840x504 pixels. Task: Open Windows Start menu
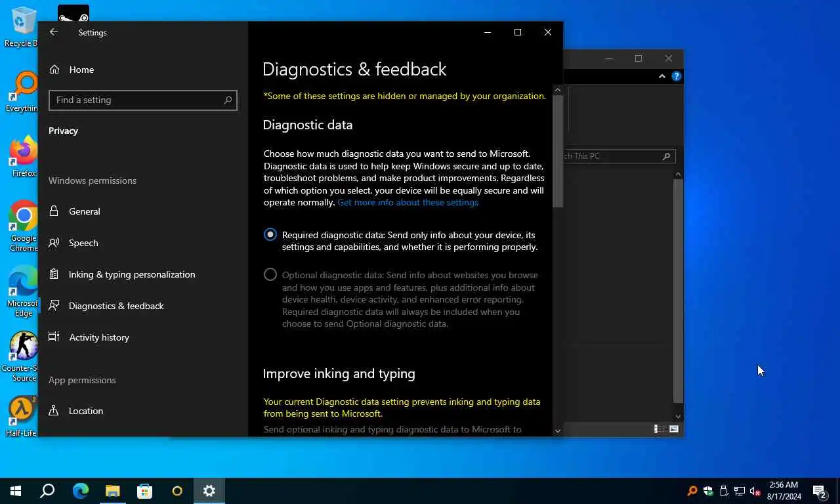pyautogui.click(x=16, y=491)
